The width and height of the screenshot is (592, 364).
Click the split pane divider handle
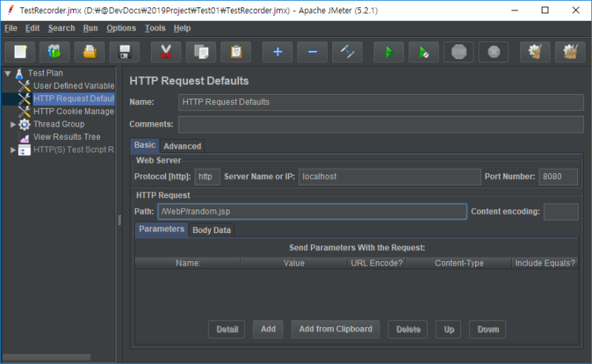pyautogui.click(x=119, y=220)
